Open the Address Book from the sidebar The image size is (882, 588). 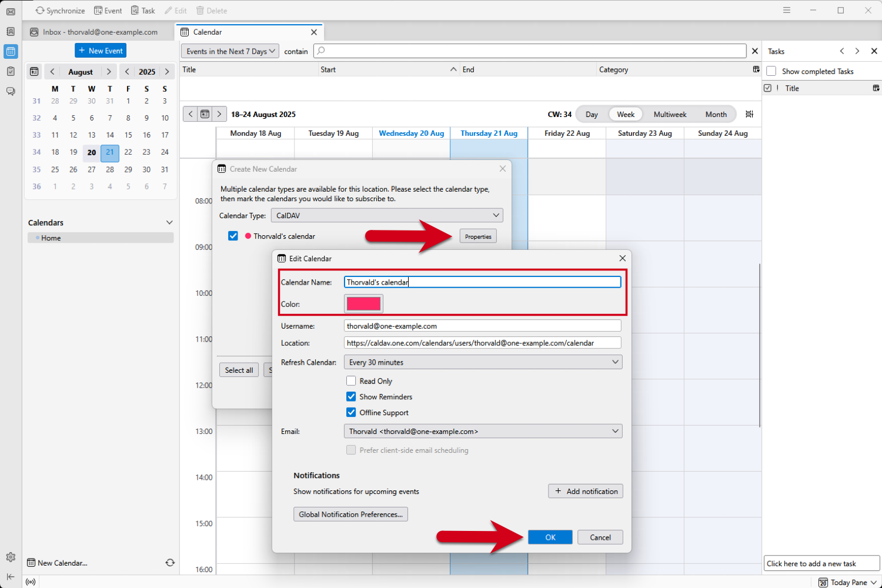click(x=10, y=32)
